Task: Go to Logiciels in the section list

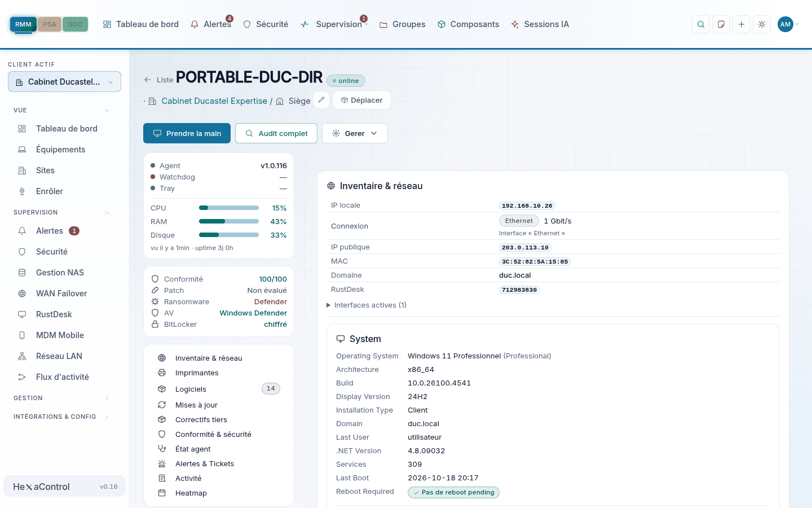Action: tap(219, 389)
